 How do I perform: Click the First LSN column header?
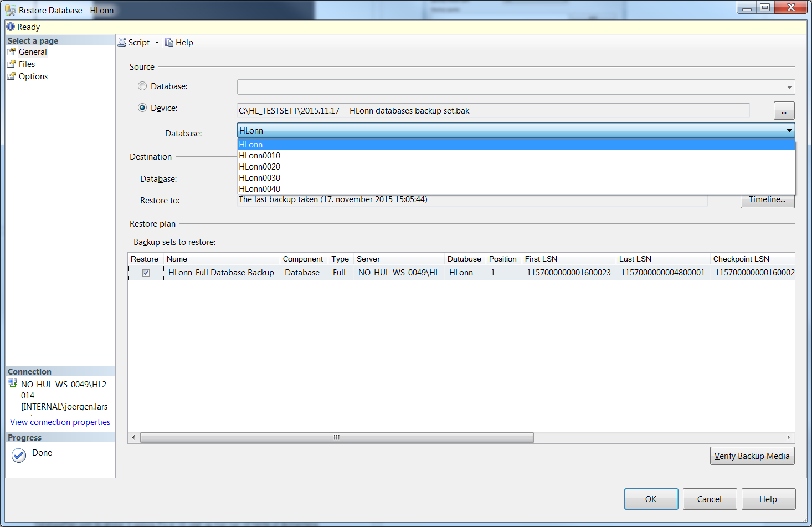(x=569, y=259)
